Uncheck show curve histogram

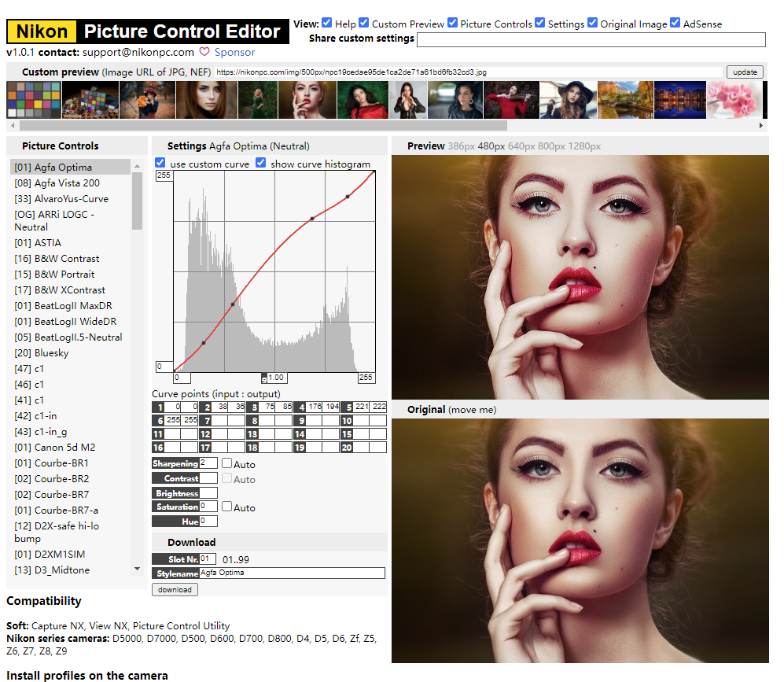pyautogui.click(x=260, y=163)
